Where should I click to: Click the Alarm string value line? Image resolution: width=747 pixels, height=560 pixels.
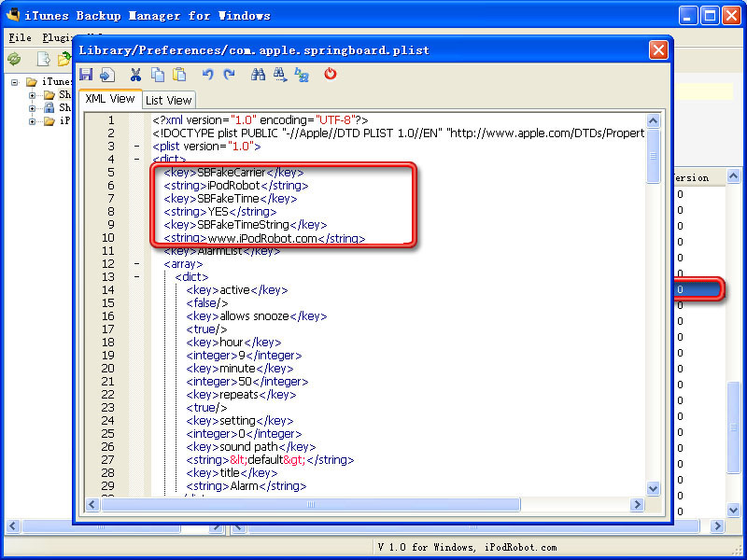click(247, 486)
